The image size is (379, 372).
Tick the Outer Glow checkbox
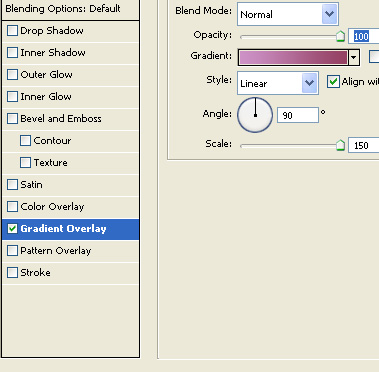12,75
